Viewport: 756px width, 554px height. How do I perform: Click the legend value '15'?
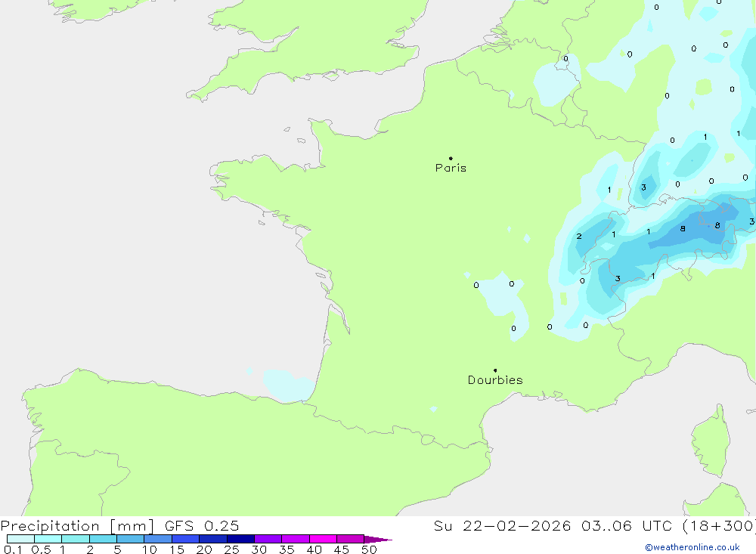point(177,549)
